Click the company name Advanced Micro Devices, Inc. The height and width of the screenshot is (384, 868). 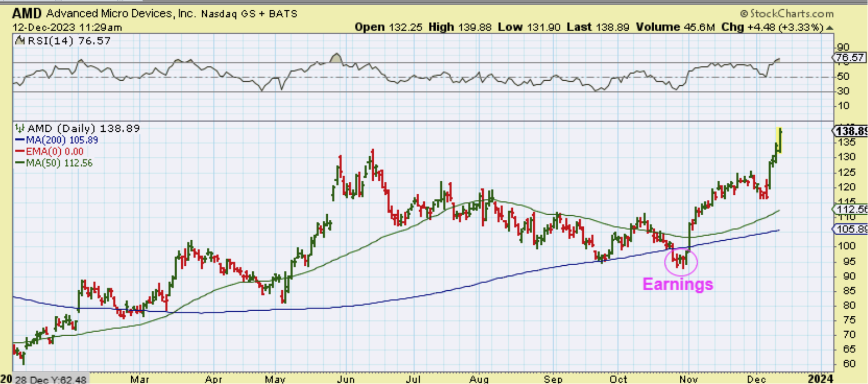click(121, 13)
